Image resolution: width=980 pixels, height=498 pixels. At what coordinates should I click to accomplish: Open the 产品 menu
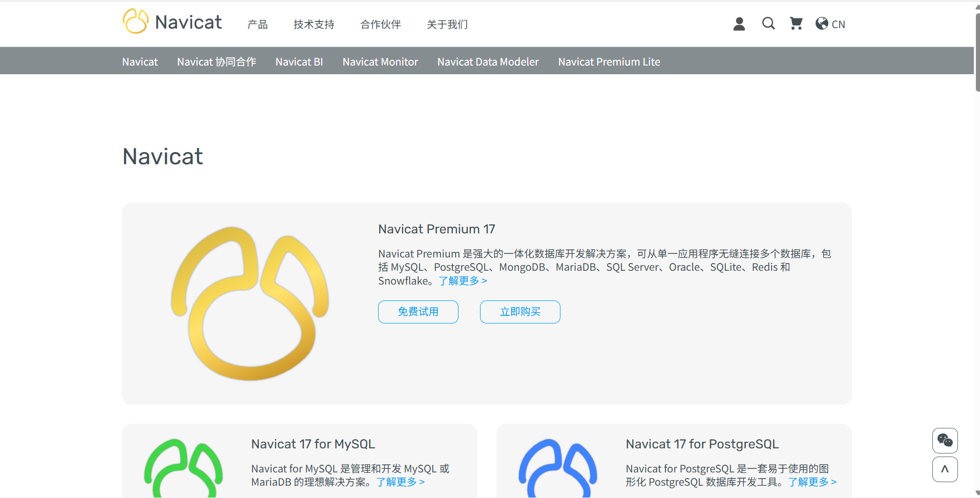[257, 24]
